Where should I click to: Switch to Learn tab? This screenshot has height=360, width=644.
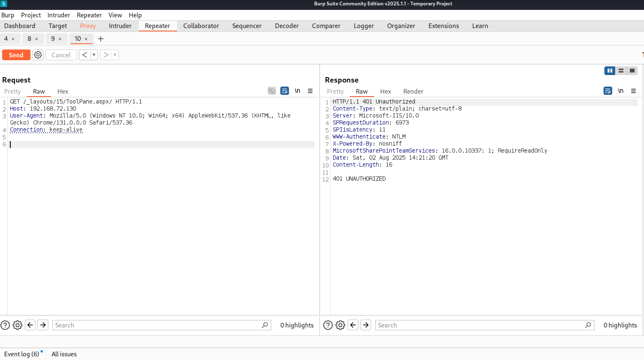(x=480, y=26)
